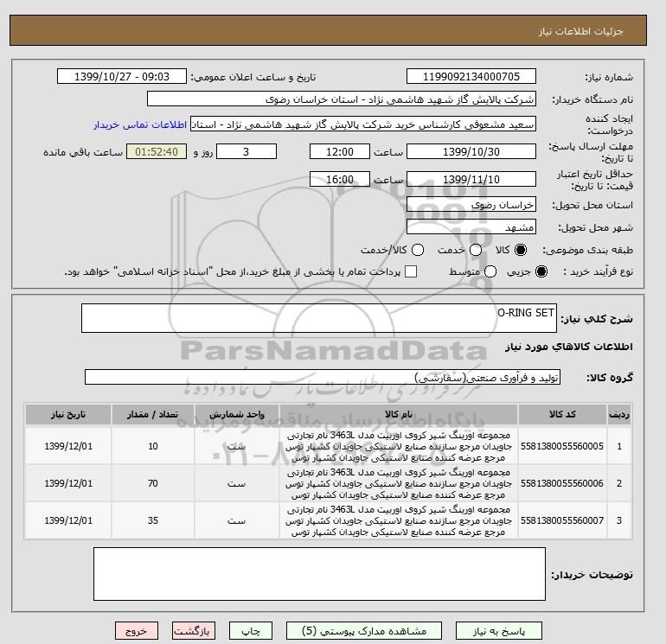Click the deadline time field 12:00
The width and height of the screenshot is (666, 644).
click(x=340, y=151)
